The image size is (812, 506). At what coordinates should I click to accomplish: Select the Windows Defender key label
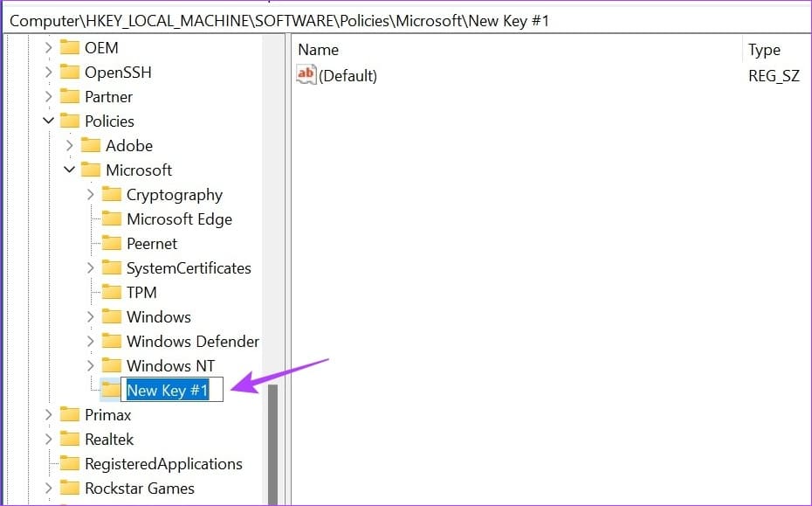(193, 341)
